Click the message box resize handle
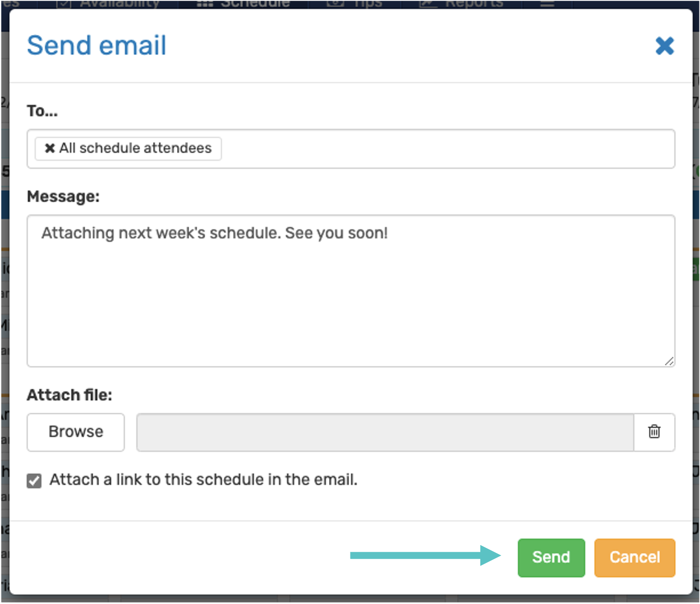 669,361
